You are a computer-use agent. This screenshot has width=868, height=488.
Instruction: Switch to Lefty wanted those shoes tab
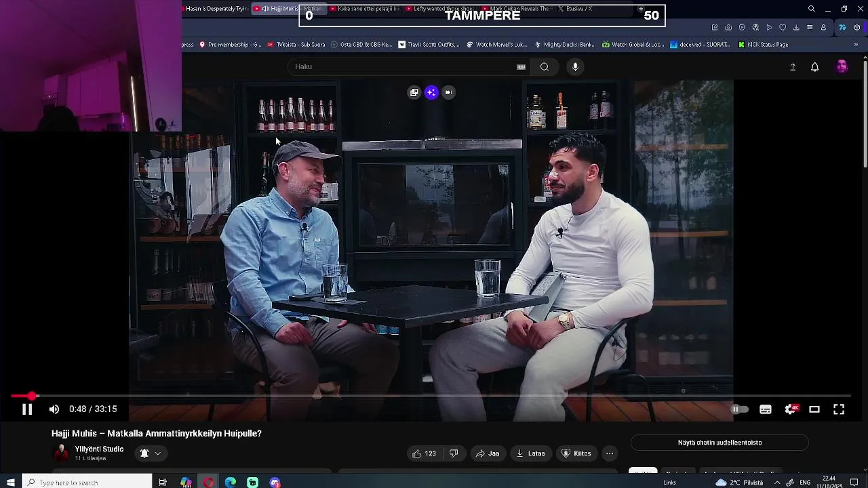(439, 9)
